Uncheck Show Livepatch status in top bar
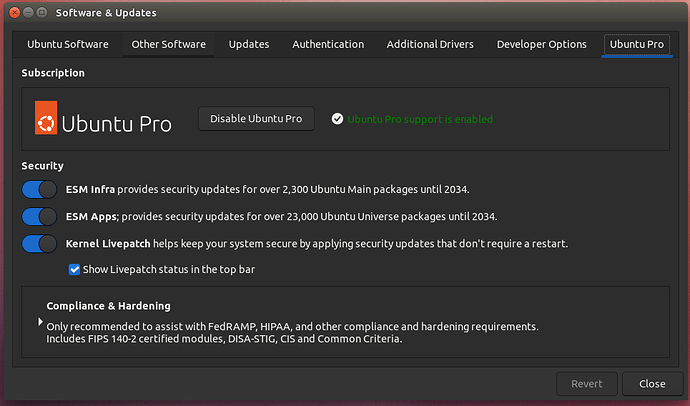Image resolution: width=690 pixels, height=406 pixels. click(74, 269)
